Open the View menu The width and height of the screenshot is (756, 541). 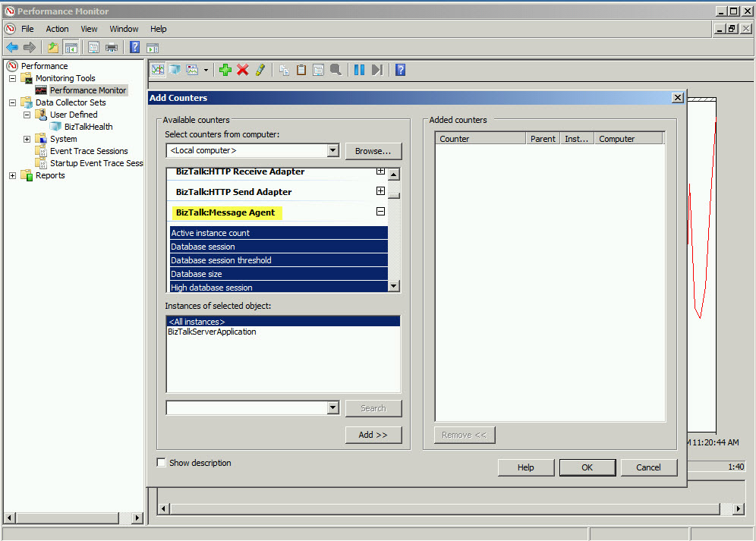89,29
